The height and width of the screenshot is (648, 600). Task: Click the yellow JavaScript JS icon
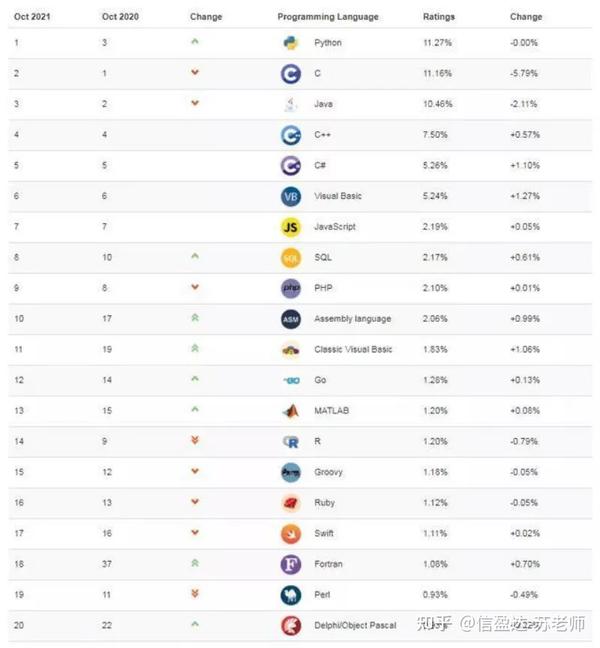pyautogui.click(x=290, y=227)
